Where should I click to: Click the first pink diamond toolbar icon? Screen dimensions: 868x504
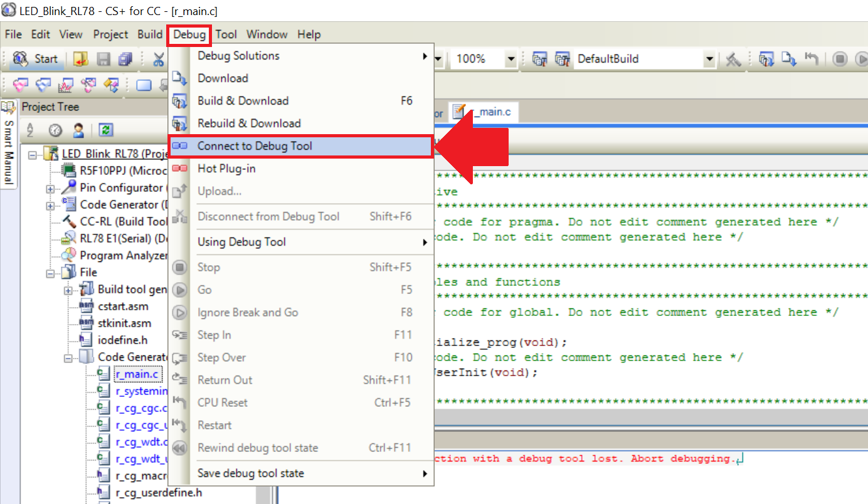pos(19,85)
